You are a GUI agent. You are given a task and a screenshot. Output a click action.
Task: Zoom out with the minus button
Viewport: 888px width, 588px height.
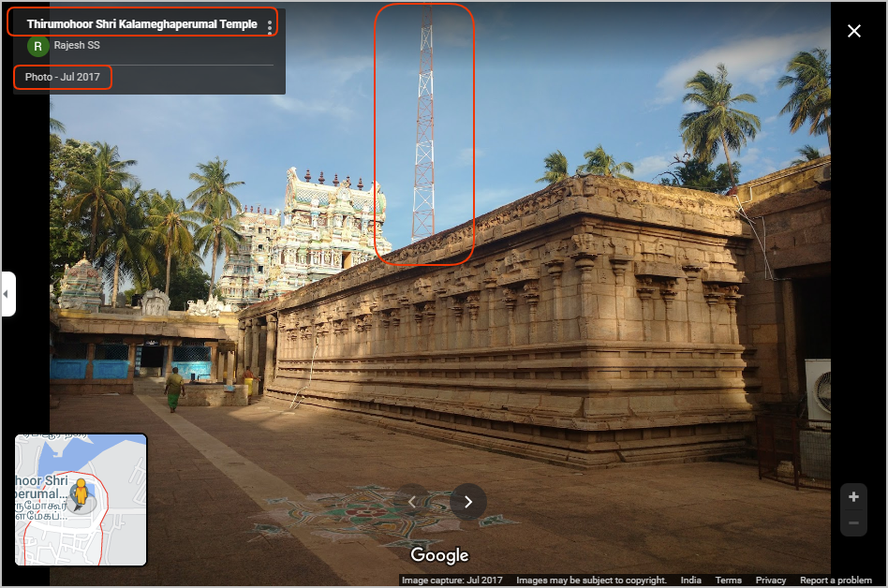[x=853, y=522]
